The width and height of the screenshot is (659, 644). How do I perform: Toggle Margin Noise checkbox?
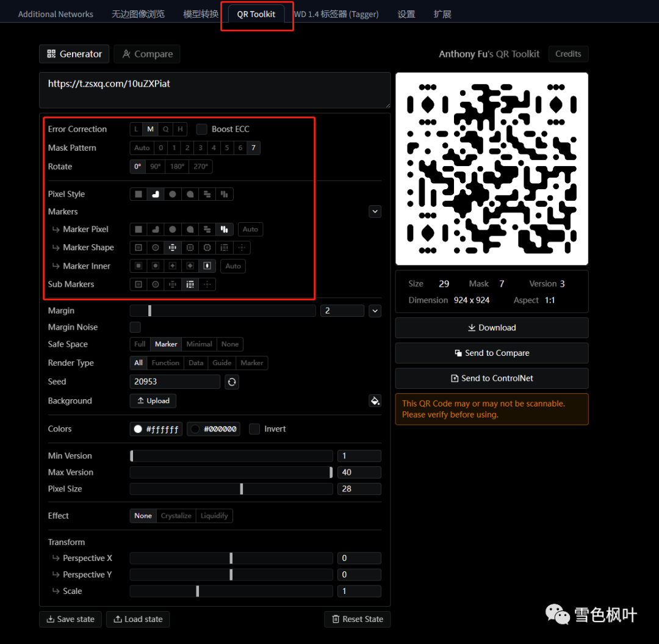click(135, 327)
